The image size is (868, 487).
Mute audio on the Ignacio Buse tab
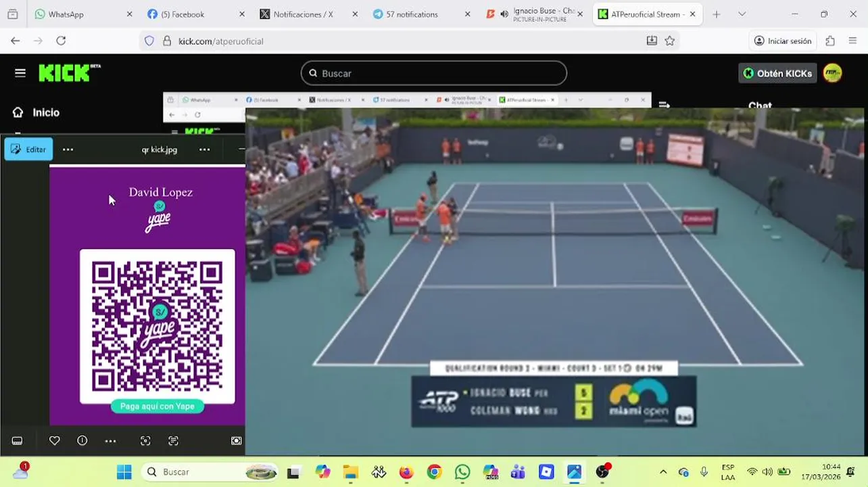(x=504, y=14)
